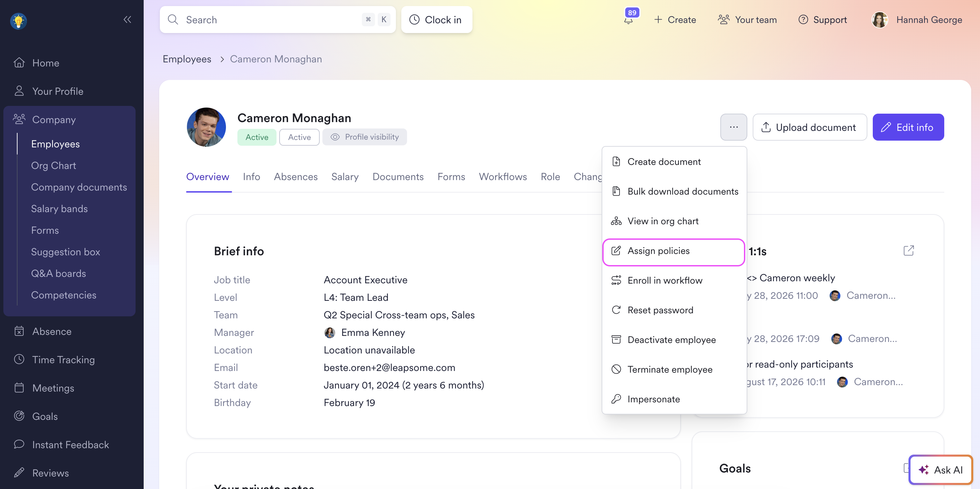This screenshot has height=489, width=980.
Task: Click the Home house icon in sidebar
Action: (19, 63)
